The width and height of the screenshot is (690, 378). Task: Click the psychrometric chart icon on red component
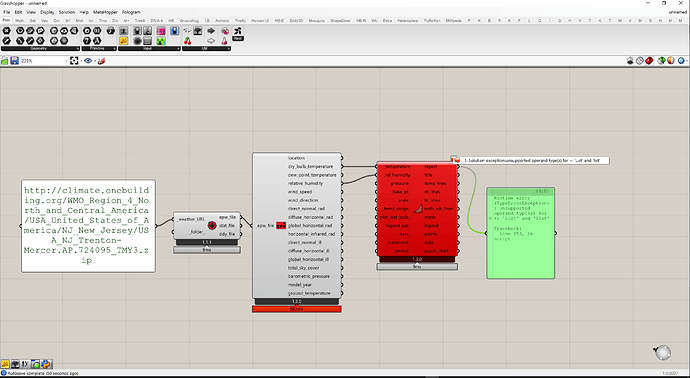tap(418, 209)
